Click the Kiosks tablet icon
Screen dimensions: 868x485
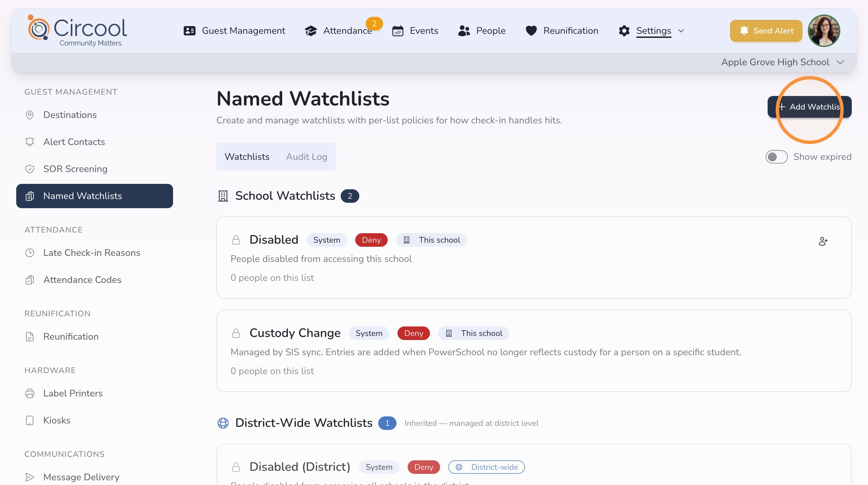[30, 420]
